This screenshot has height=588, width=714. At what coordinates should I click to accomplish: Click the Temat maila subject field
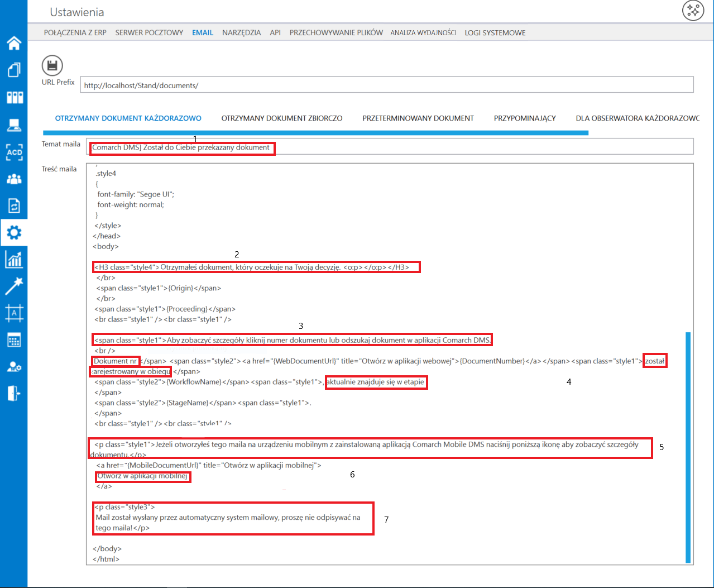click(x=390, y=146)
